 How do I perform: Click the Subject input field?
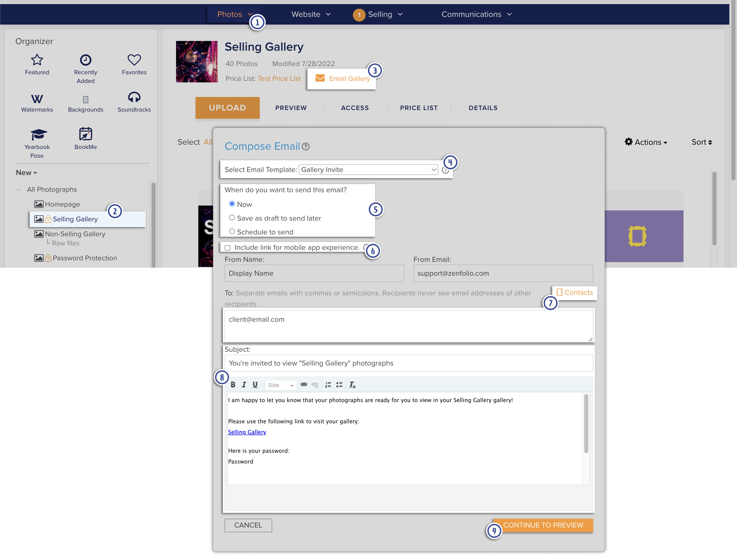pos(409,363)
